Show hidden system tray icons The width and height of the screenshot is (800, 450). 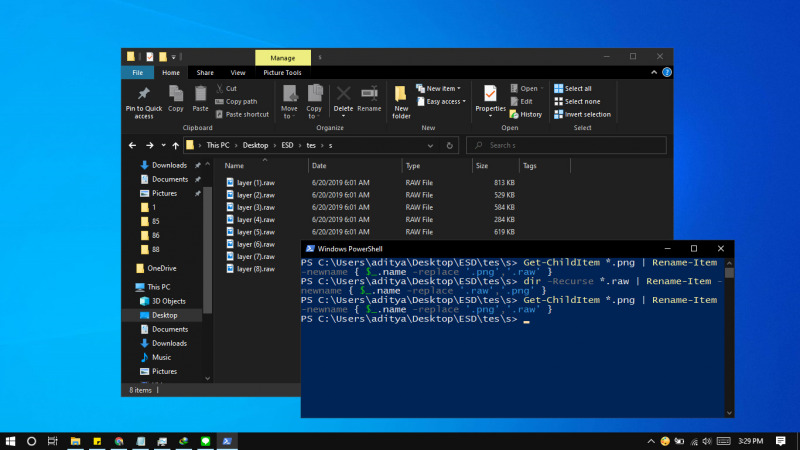pyautogui.click(x=651, y=441)
